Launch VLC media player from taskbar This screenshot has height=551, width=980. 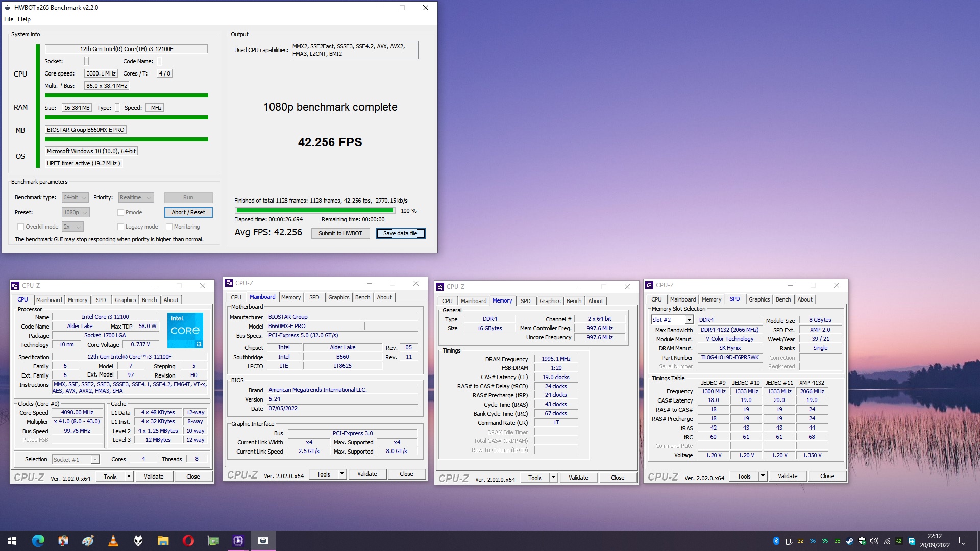coord(113,541)
